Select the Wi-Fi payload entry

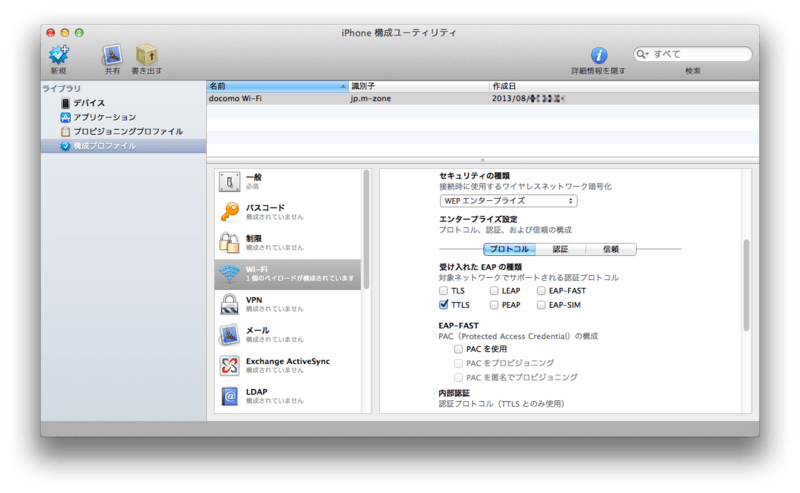click(288, 274)
